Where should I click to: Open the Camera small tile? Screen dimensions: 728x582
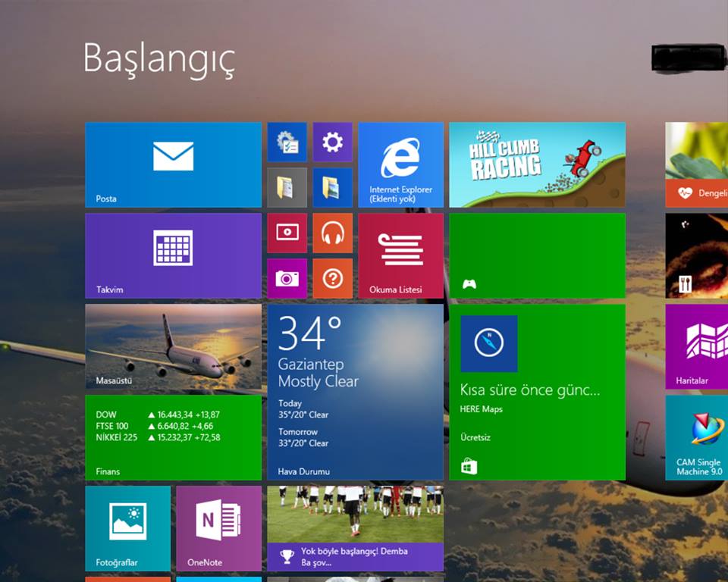pyautogui.click(x=287, y=278)
